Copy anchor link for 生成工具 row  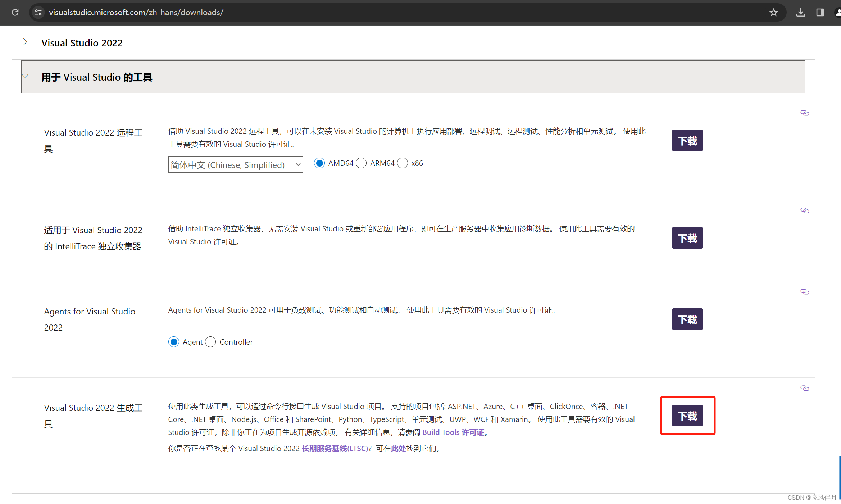pyautogui.click(x=805, y=388)
